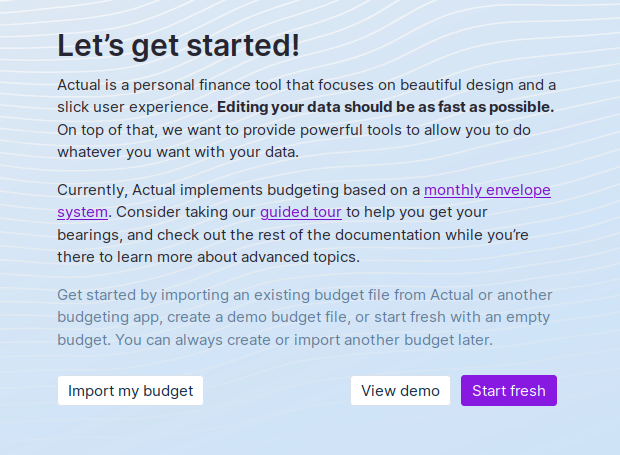Image resolution: width=620 pixels, height=455 pixels.
Task: Click the words "personal finance tool"
Action: click(221, 85)
